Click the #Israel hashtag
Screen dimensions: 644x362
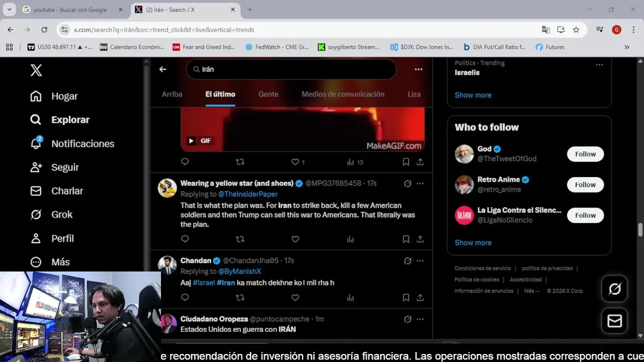(x=204, y=283)
